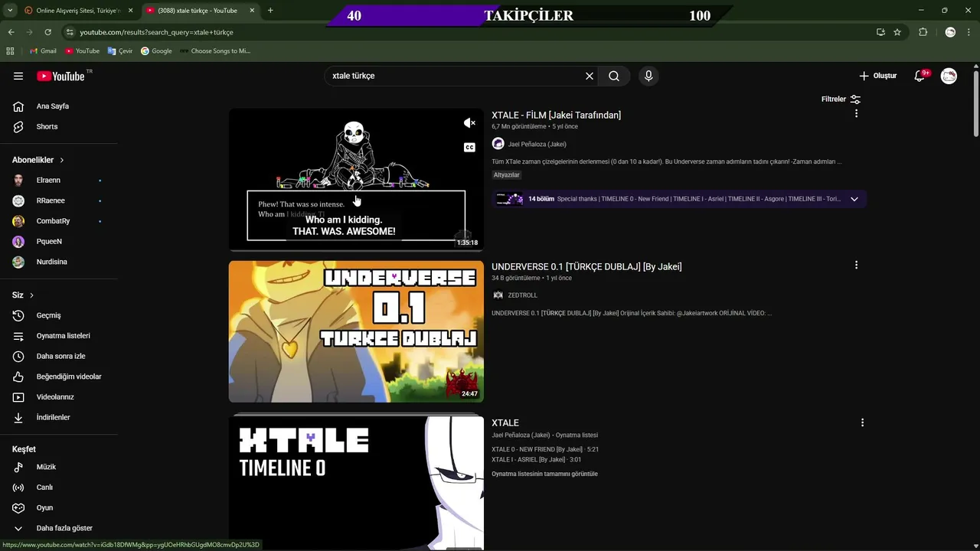Open the Gmail bookmark

[x=43, y=51]
